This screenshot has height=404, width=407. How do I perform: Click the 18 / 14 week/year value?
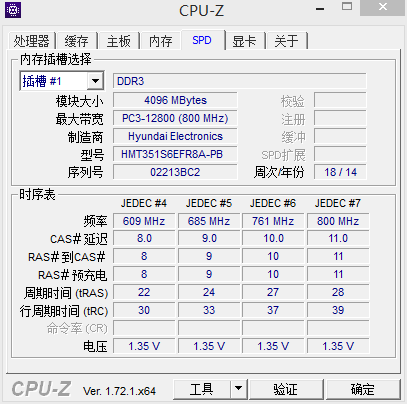click(340, 172)
